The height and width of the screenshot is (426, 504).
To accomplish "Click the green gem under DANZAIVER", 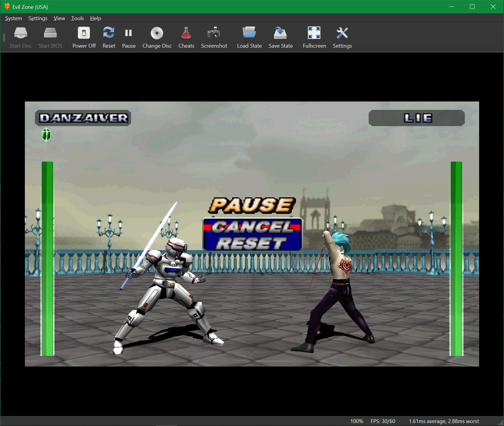I will (46, 135).
